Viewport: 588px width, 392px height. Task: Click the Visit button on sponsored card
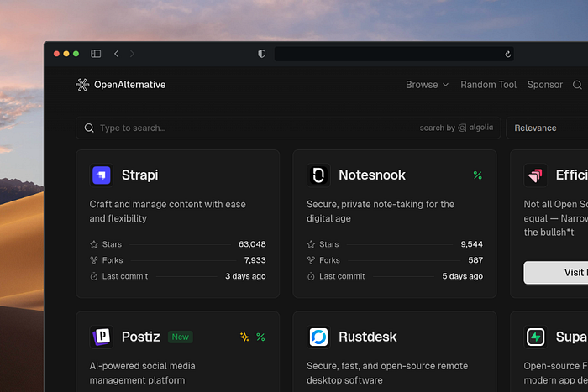tap(556, 273)
